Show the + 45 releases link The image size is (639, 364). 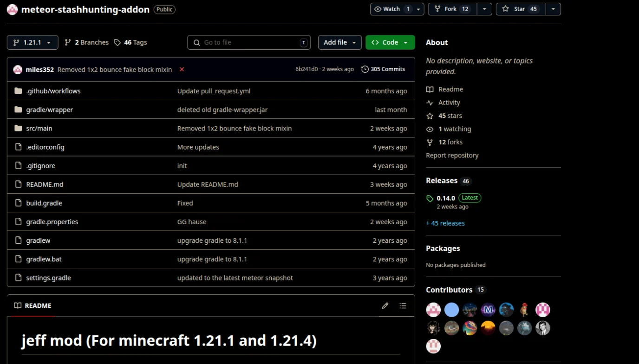445,223
